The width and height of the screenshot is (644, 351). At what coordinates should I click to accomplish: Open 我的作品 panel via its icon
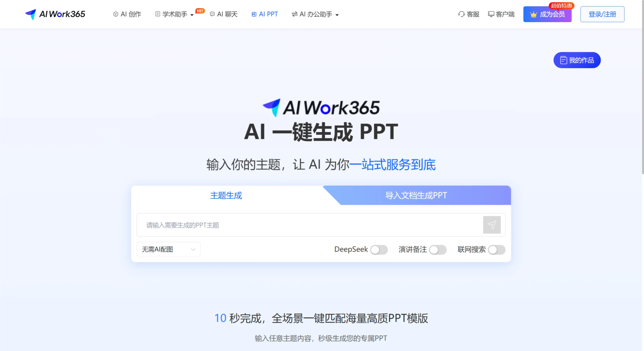(x=563, y=60)
